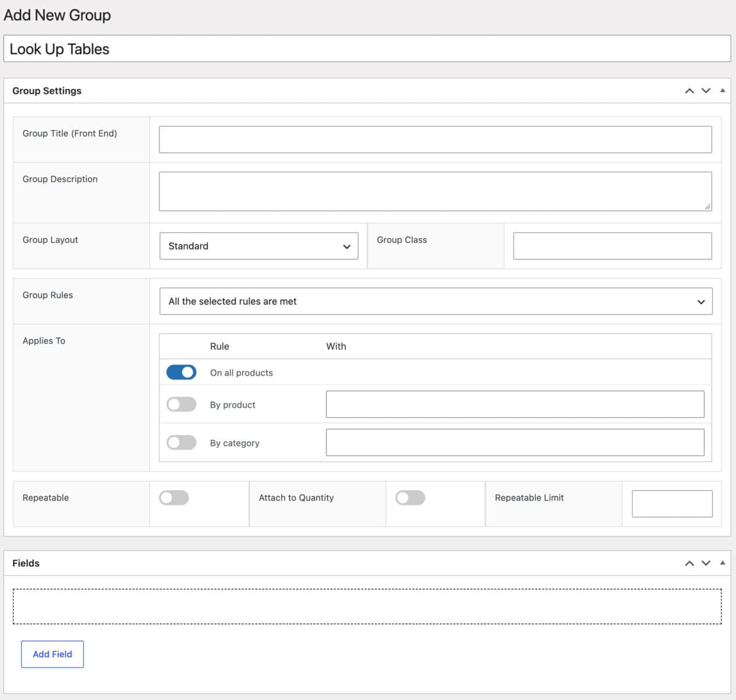Click the By category selection field
The image size is (736, 700).
[x=515, y=442]
